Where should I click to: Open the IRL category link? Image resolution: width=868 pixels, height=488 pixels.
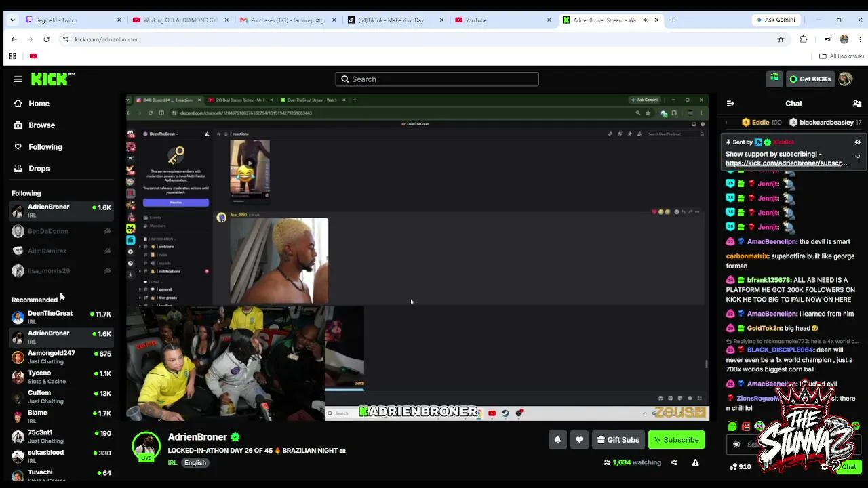(172, 463)
